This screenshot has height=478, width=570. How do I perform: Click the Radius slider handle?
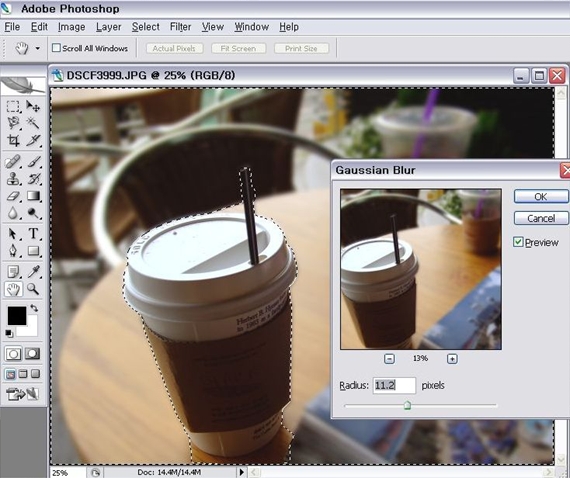(x=407, y=405)
